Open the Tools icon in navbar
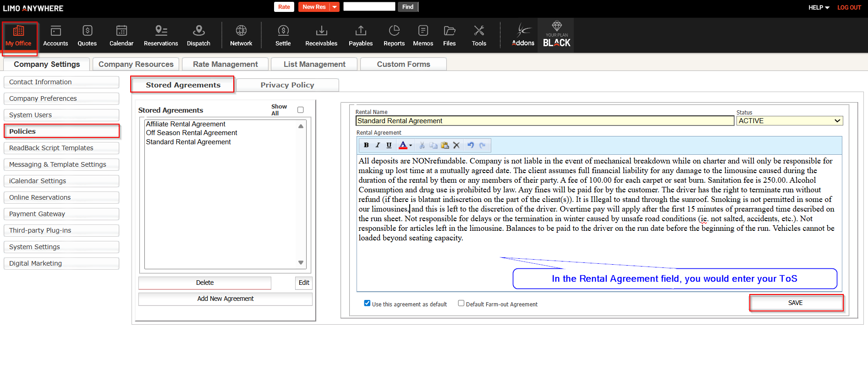Viewport: 868px width, 381px height. [x=479, y=31]
